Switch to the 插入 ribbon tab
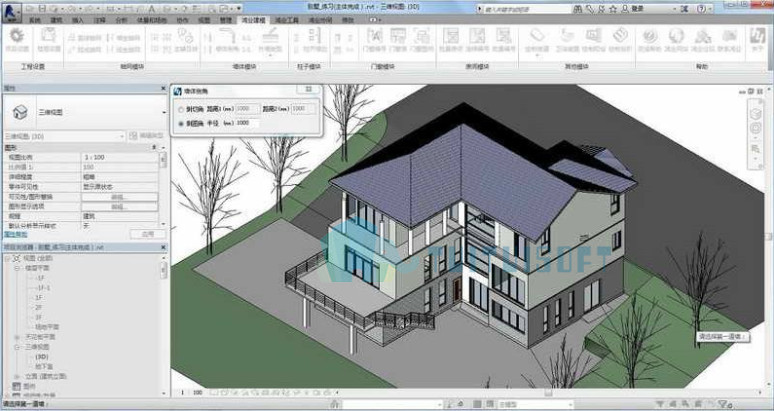The width and height of the screenshot is (774, 411). [77, 20]
